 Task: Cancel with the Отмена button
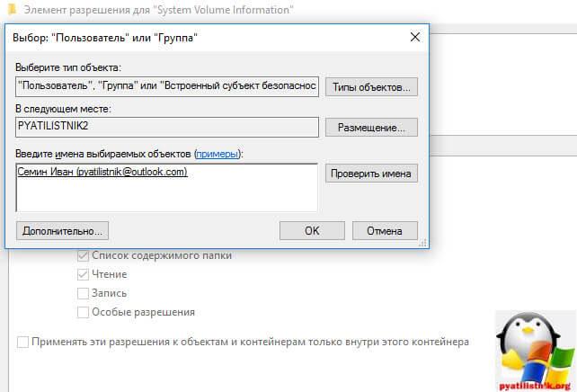(x=385, y=231)
